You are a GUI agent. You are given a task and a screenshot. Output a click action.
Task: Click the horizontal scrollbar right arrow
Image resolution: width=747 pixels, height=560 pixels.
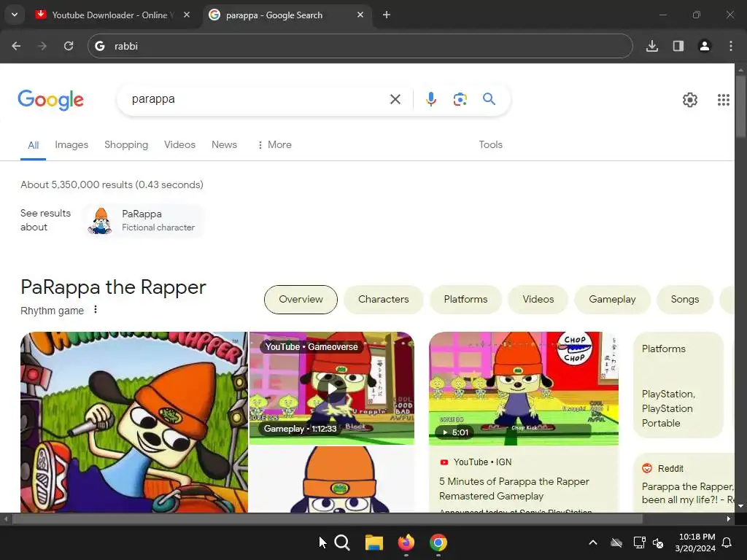point(729,518)
